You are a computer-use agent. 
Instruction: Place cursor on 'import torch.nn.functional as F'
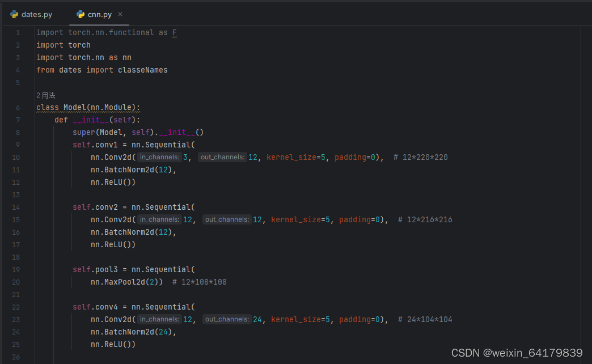[x=107, y=32]
